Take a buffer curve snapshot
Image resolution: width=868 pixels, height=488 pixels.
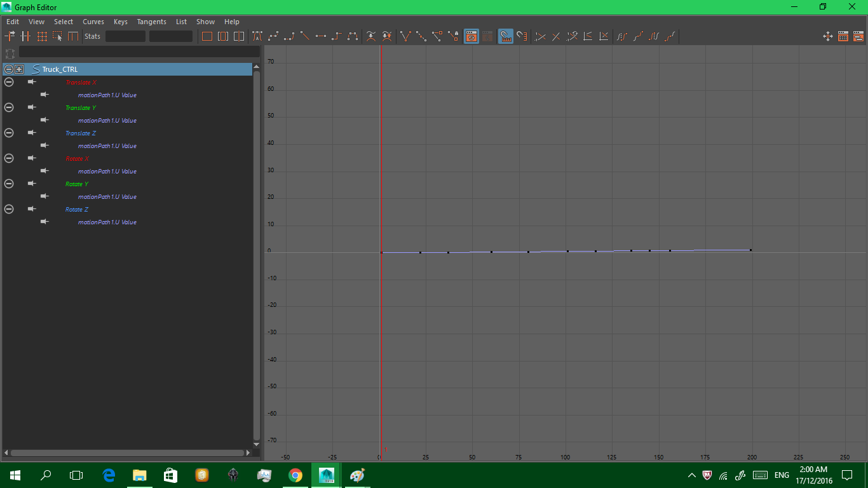(370, 36)
